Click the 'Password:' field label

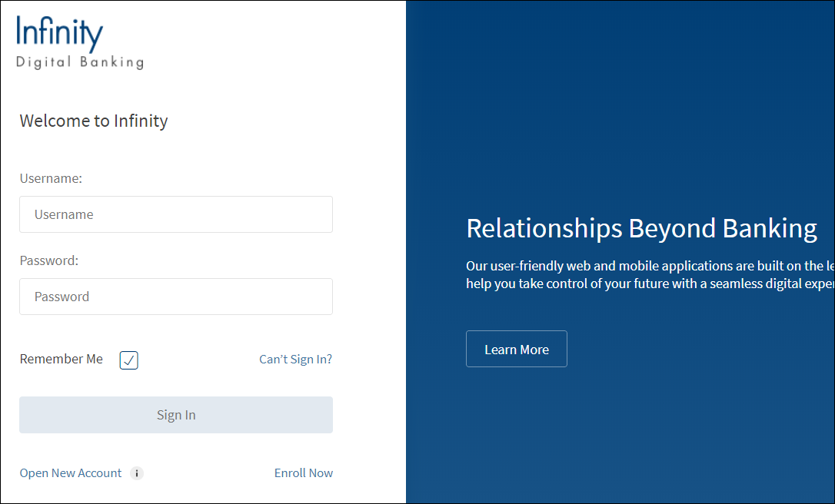point(49,260)
